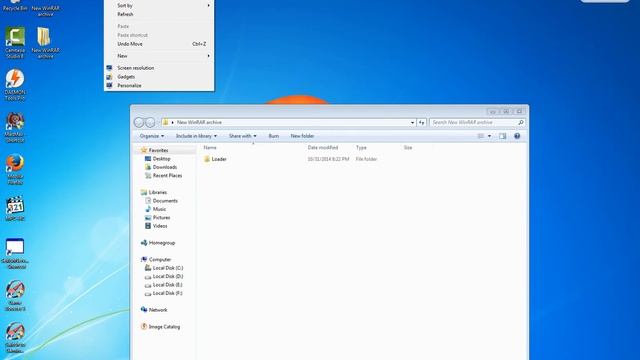Screen dimensions: 640x360
Task: Sort by the Type column header
Action: click(361, 147)
